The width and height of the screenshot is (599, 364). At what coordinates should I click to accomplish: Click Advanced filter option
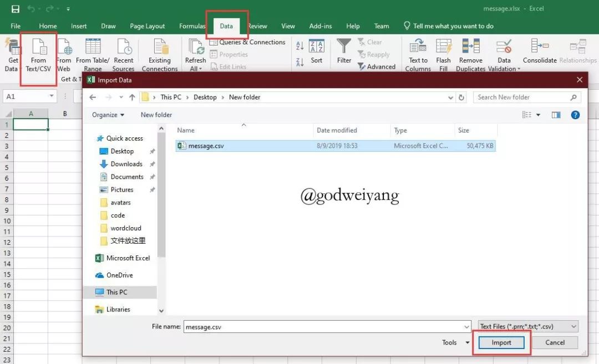coord(377,67)
